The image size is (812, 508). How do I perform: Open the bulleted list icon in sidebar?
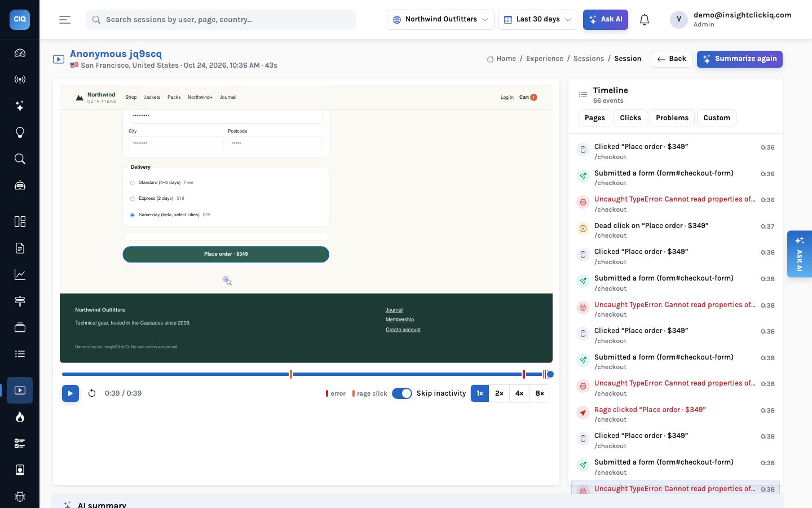pyautogui.click(x=20, y=354)
